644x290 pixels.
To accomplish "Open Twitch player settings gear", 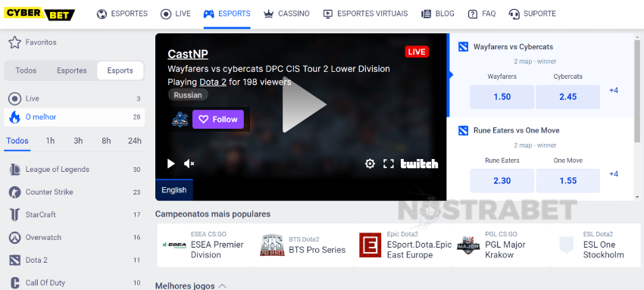I will pyautogui.click(x=370, y=164).
